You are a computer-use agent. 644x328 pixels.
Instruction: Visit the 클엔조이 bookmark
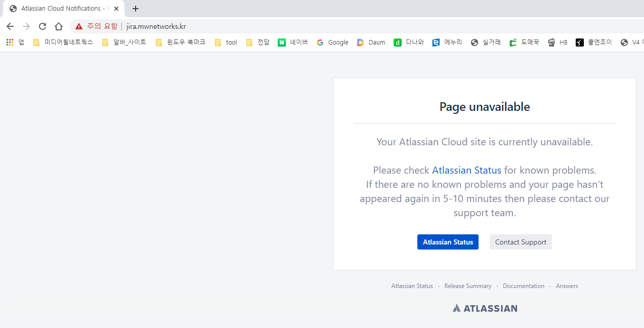click(594, 43)
